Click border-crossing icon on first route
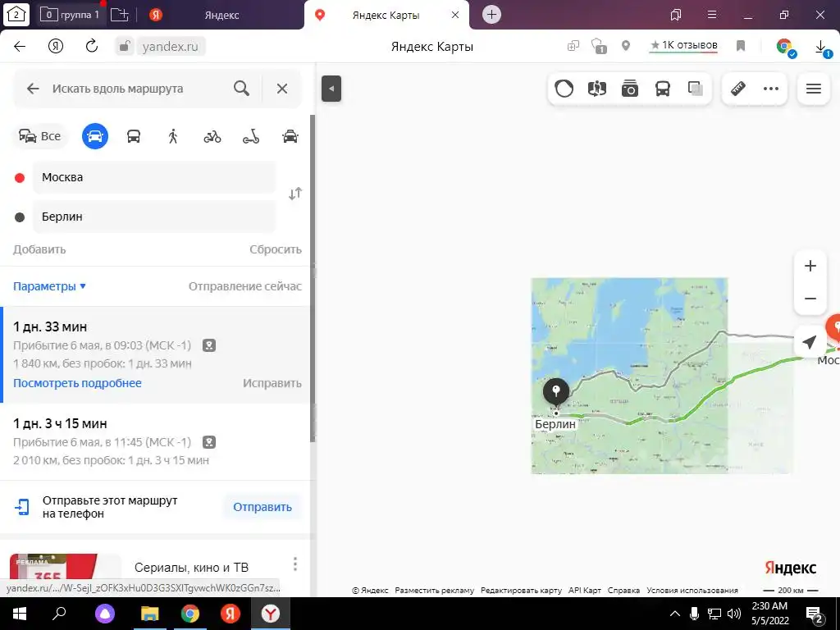840x630 pixels. [209, 345]
